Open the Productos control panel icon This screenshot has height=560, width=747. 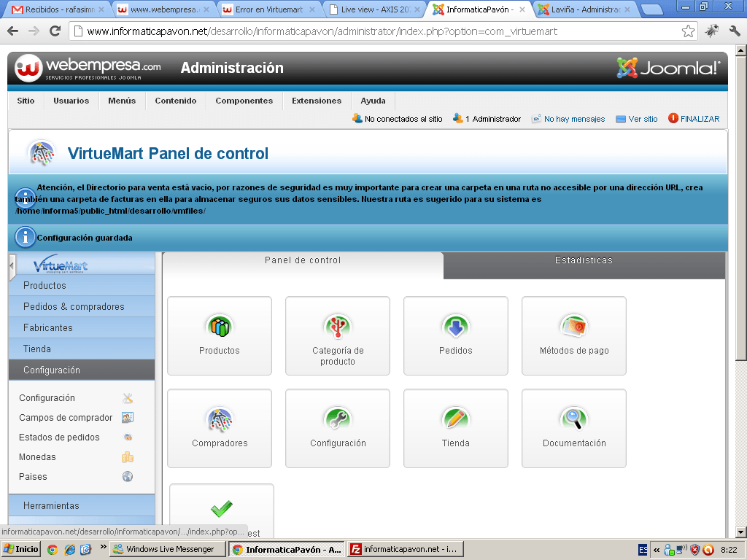coord(220,335)
